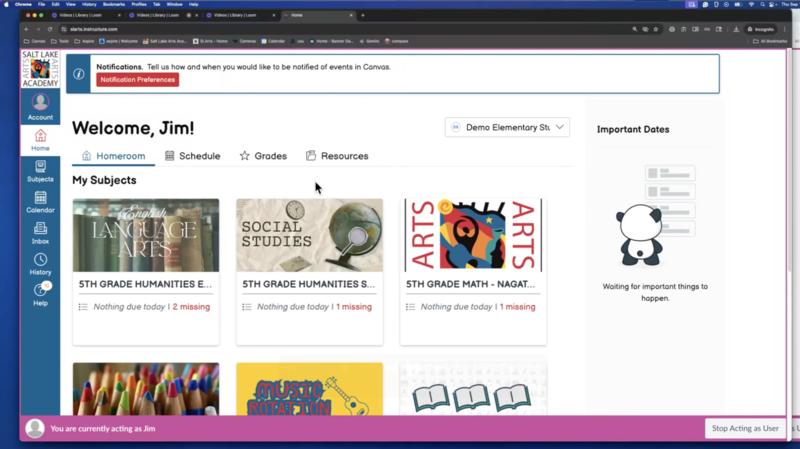The image size is (800, 449).
Task: Reload the page with the refresh icon
Action: tap(49, 29)
